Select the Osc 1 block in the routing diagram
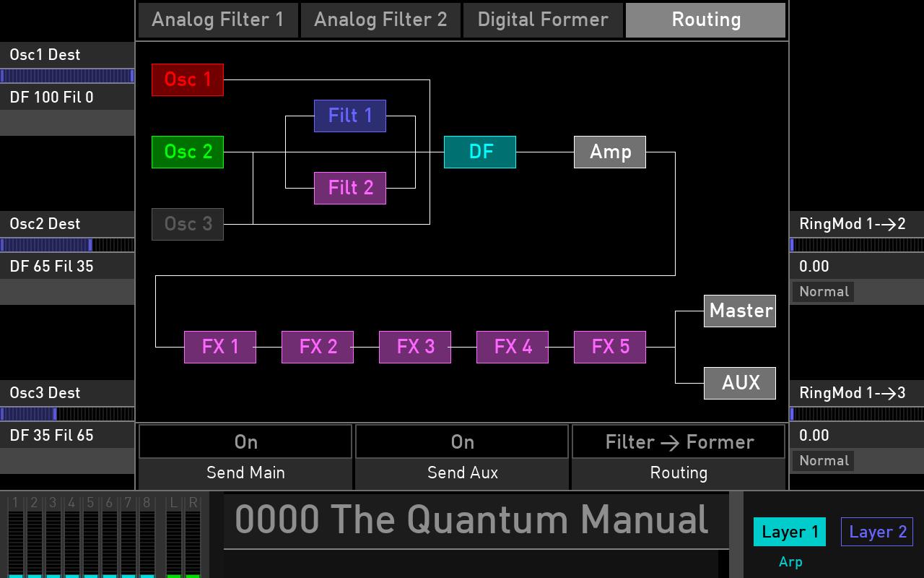Image resolution: width=924 pixels, height=578 pixels. 187,79
